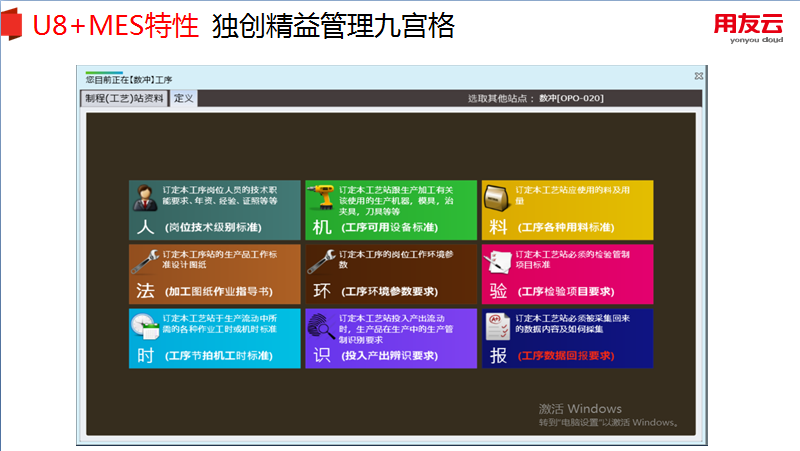Click the clock calendar icon on 时 tile

coord(145,324)
